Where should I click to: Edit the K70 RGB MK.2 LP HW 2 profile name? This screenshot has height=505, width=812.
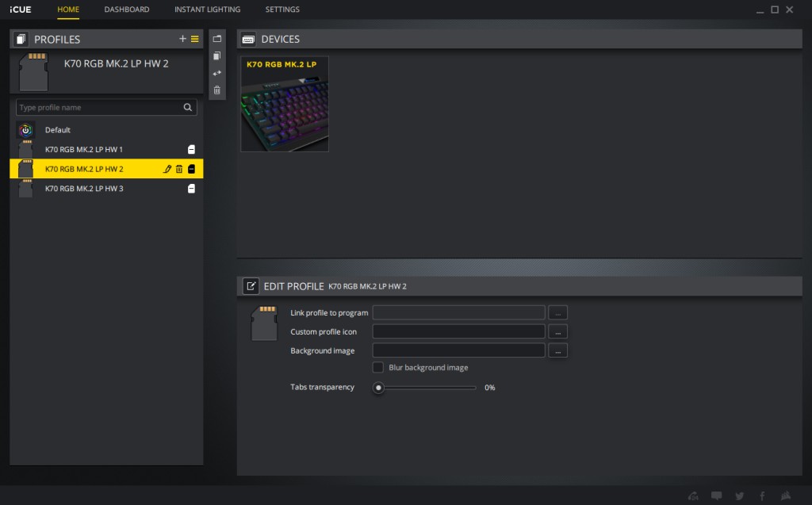point(167,169)
